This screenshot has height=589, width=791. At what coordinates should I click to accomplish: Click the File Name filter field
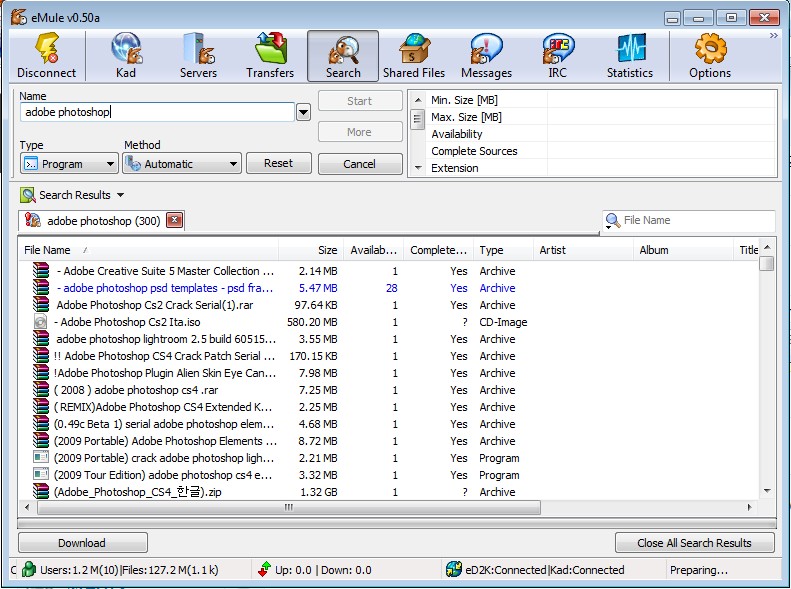pos(695,220)
